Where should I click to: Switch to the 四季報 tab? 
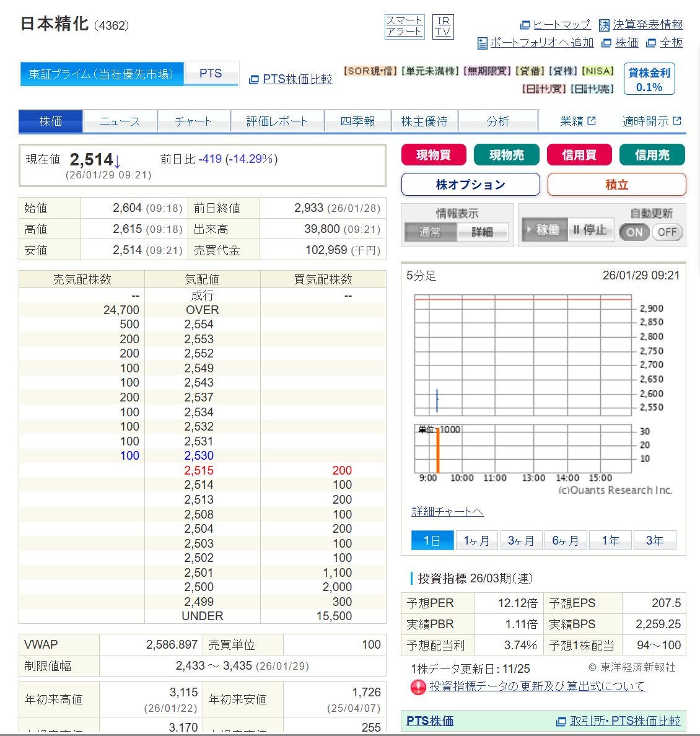coord(358,121)
